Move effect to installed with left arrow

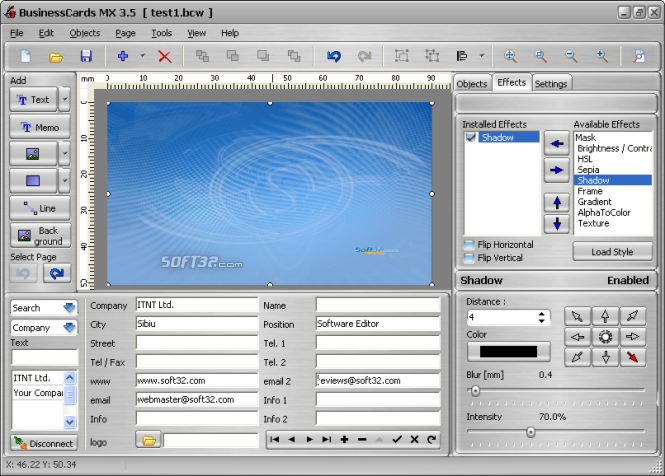coord(556,144)
